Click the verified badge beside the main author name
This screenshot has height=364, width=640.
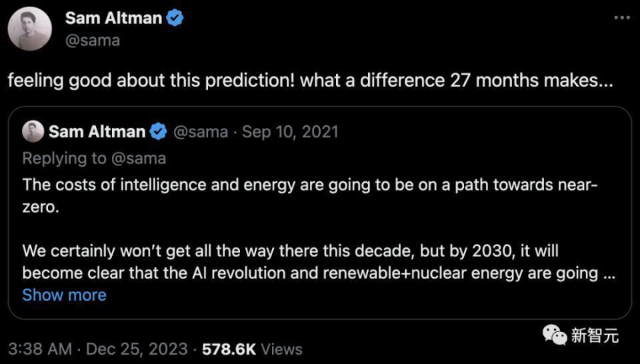[175, 18]
